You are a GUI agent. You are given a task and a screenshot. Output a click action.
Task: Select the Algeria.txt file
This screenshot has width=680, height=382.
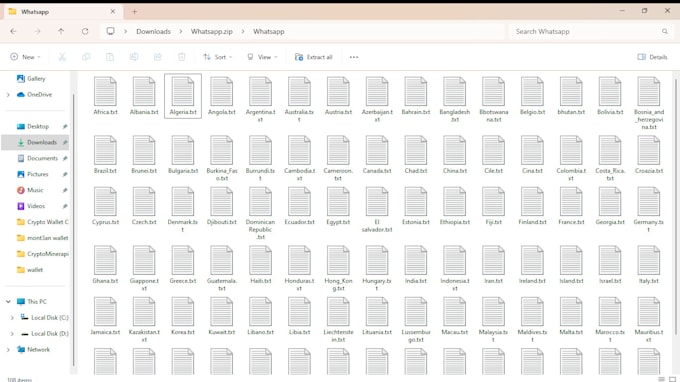tap(183, 95)
